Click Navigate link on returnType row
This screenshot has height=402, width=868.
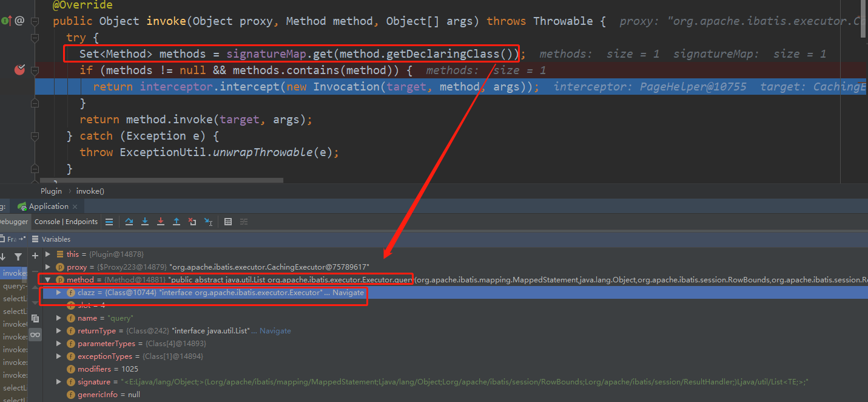coord(275,330)
